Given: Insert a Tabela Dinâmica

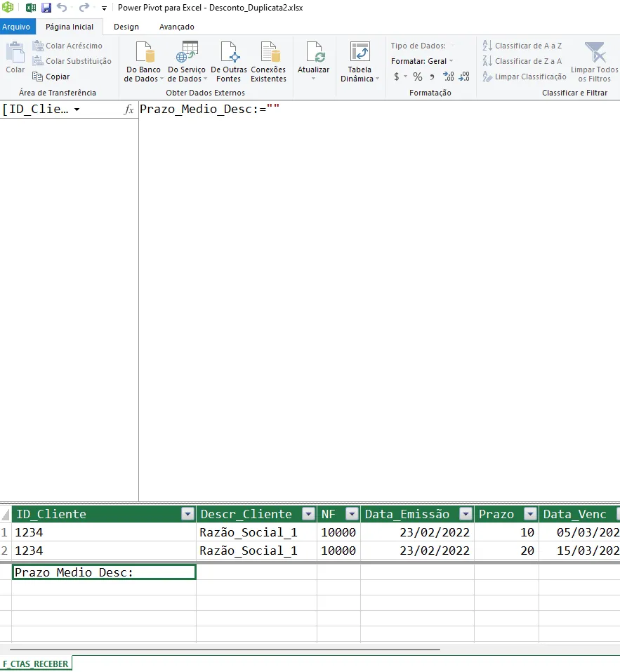Looking at the screenshot, I should [x=360, y=62].
